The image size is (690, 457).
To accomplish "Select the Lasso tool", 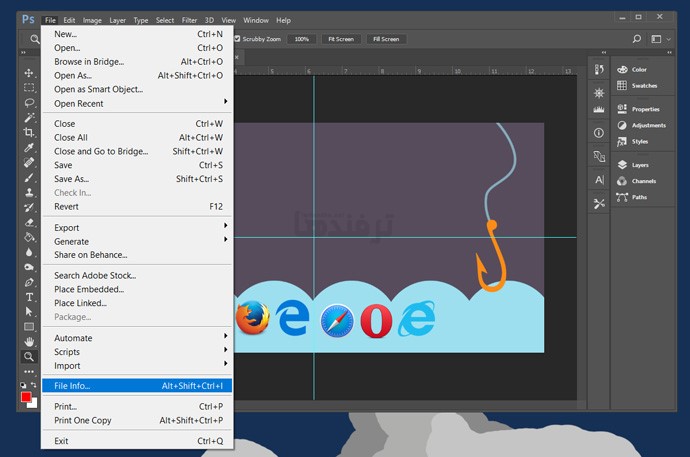I will coord(29,102).
